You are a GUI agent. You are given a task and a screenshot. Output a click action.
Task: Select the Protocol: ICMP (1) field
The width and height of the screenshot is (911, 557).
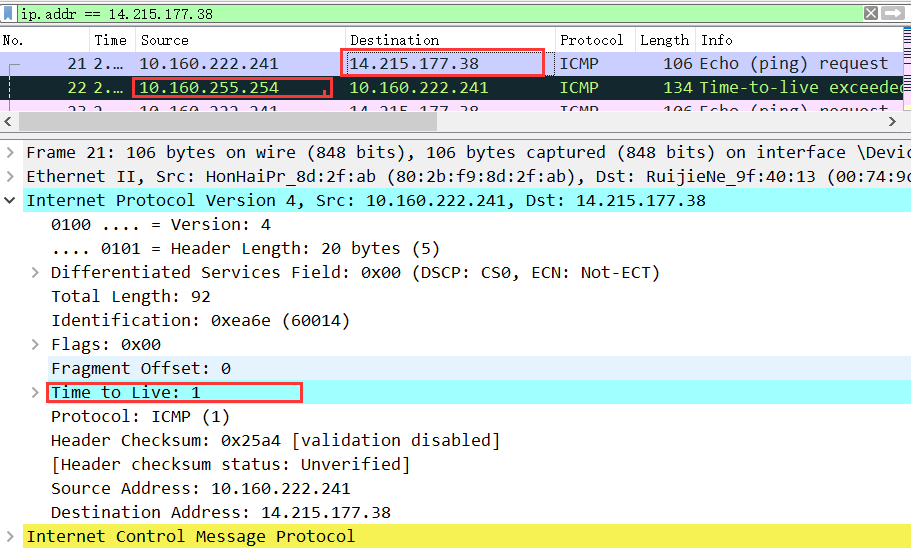[140, 416]
